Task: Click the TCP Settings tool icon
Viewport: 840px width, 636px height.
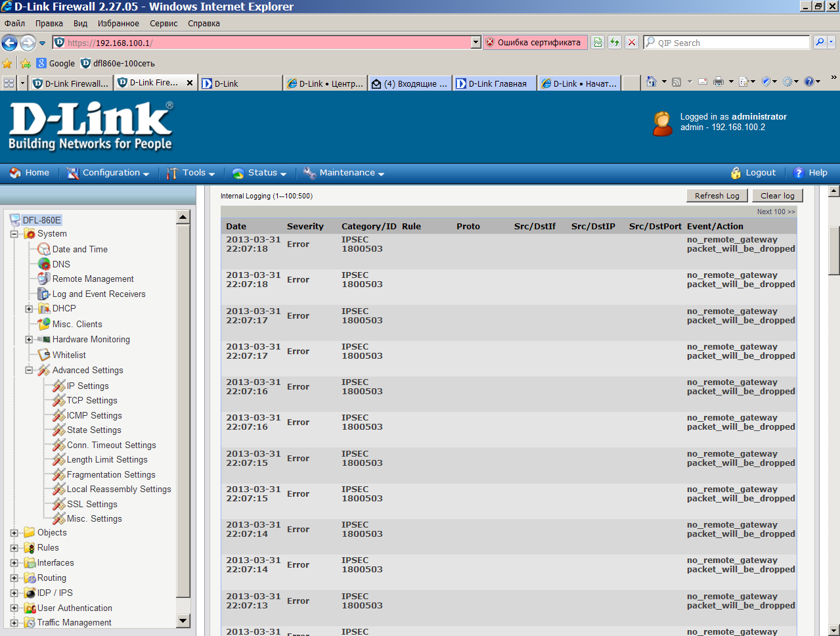Action: [x=59, y=400]
